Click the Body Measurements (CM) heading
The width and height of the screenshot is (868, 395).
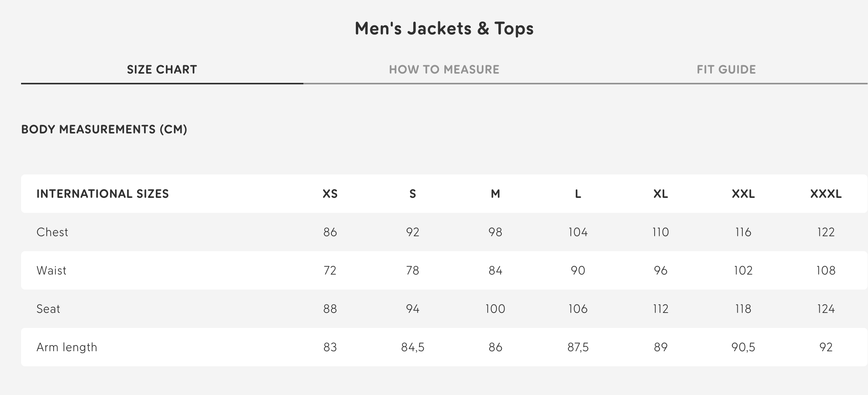(x=104, y=129)
